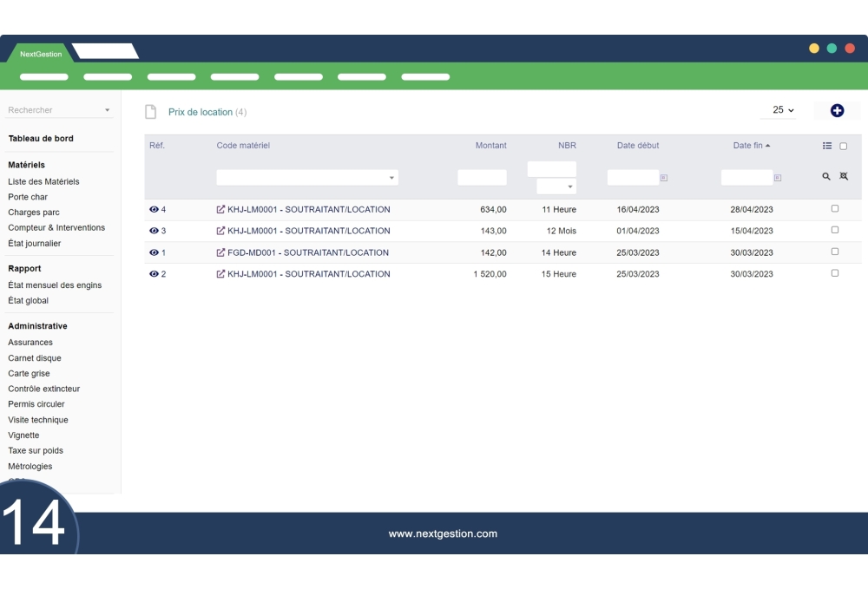Image resolution: width=868 pixels, height=589 pixels.
Task: Click the clear search filter icon
Action: [x=844, y=177]
